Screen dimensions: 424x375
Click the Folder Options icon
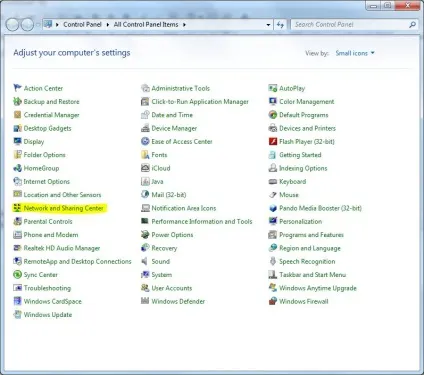(17, 155)
